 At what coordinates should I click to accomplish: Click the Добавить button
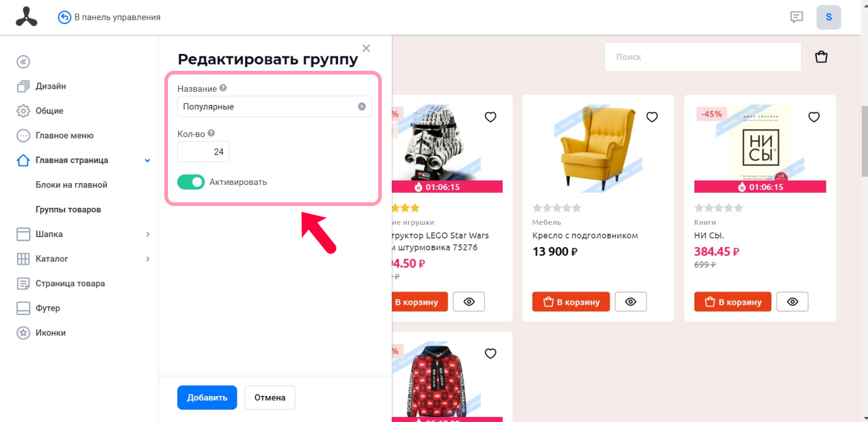pos(207,398)
